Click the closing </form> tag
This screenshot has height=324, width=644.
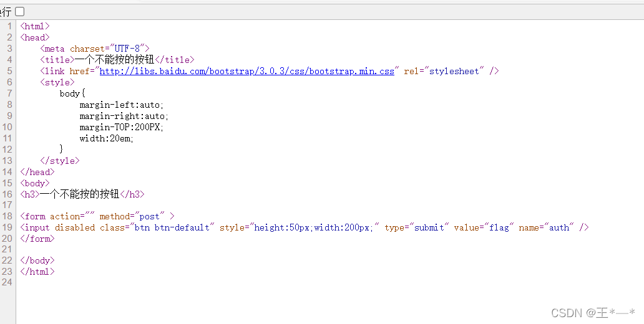tap(37, 238)
